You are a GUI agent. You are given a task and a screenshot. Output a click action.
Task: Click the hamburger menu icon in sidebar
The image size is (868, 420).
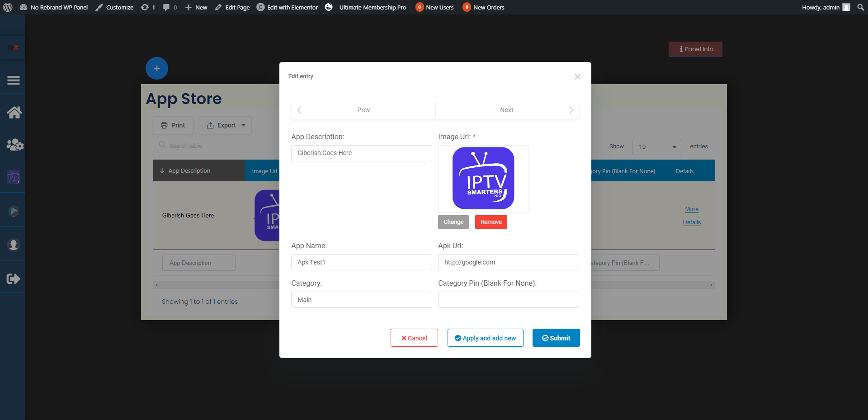pos(13,80)
